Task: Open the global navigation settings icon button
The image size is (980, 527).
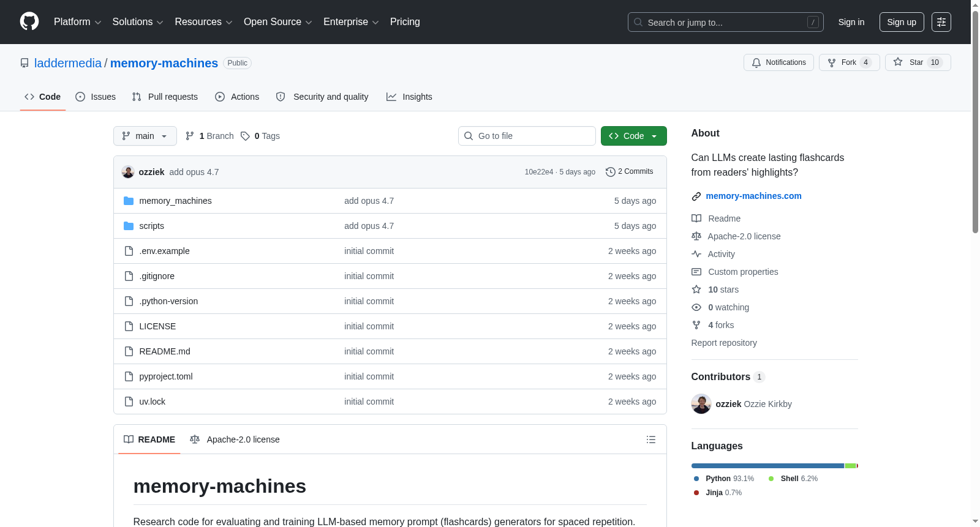Action: pyautogui.click(x=941, y=22)
